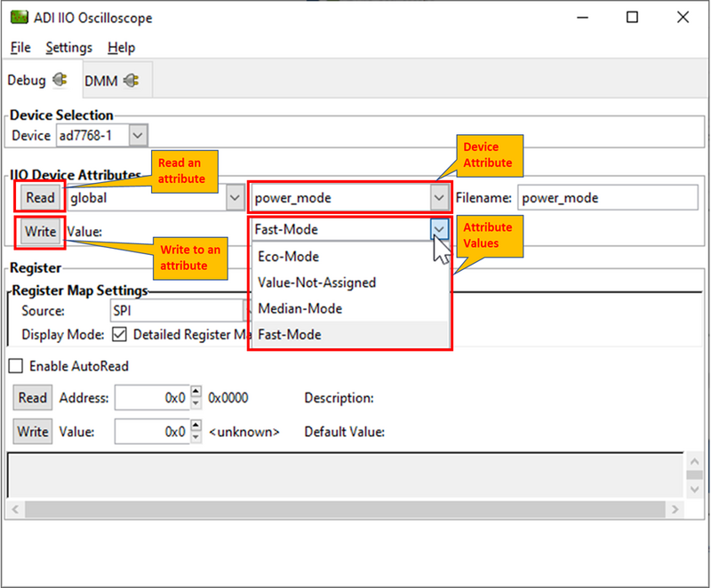Click Read to read the attribute
This screenshot has width=711, height=588.
click(38, 197)
